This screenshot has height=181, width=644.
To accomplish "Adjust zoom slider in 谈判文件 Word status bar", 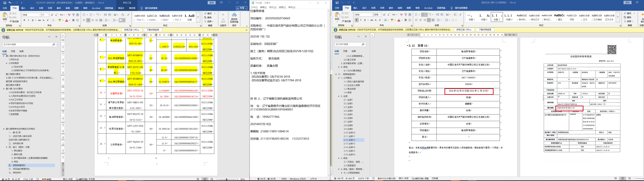I will [x=227, y=179].
